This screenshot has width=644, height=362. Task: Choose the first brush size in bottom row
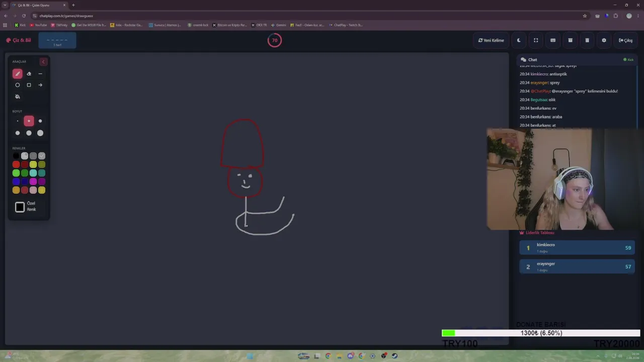point(18,133)
